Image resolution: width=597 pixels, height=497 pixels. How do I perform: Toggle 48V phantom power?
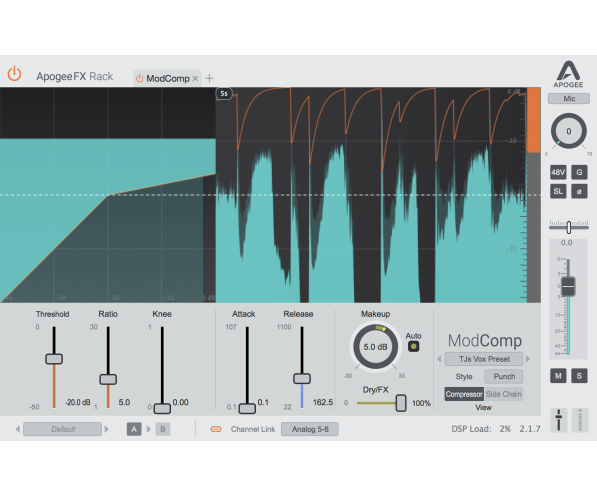(x=558, y=173)
